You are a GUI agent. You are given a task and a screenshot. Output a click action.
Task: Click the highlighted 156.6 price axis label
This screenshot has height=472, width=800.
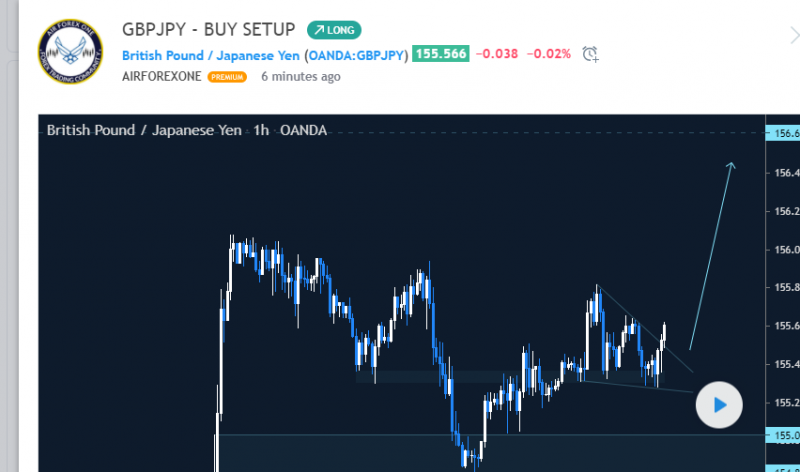[x=785, y=133]
